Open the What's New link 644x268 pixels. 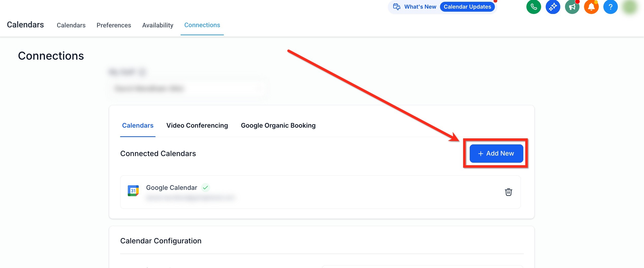[420, 7]
